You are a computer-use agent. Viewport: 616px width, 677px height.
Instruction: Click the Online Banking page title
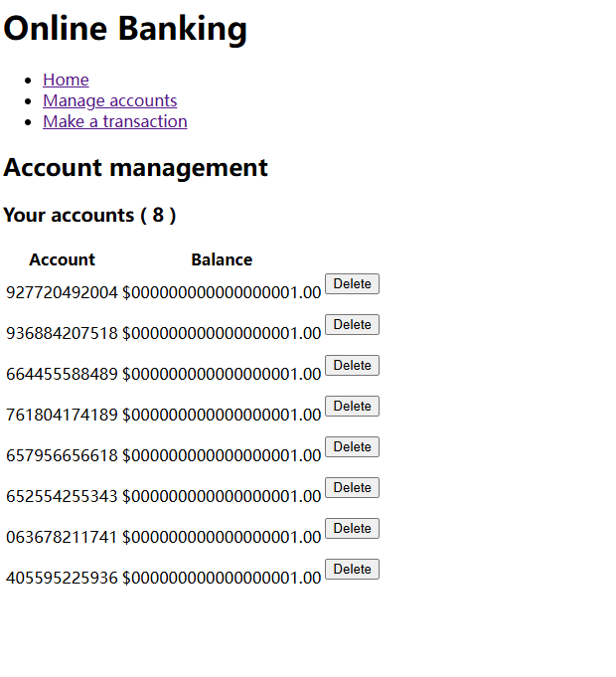coord(125,28)
